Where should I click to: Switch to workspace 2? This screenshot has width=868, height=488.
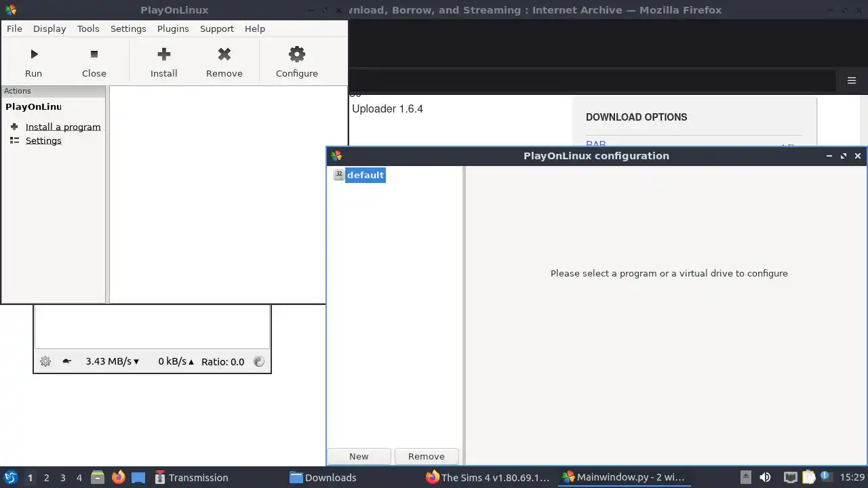coord(46,477)
